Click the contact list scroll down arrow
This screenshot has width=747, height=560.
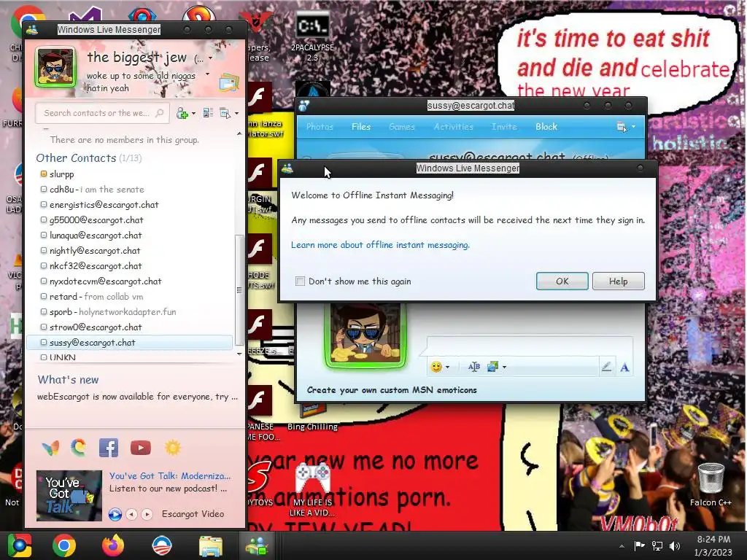pyautogui.click(x=239, y=354)
